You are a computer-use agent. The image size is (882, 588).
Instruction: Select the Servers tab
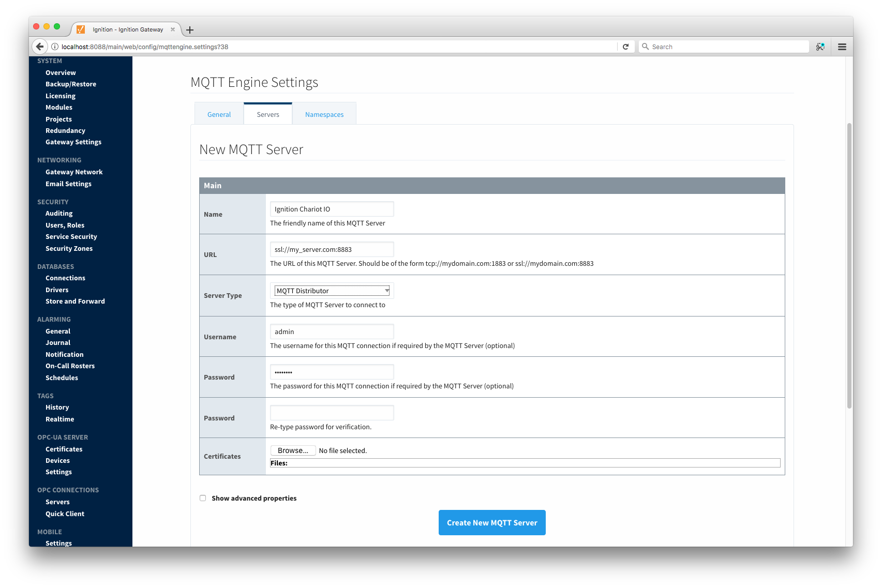[x=267, y=114]
